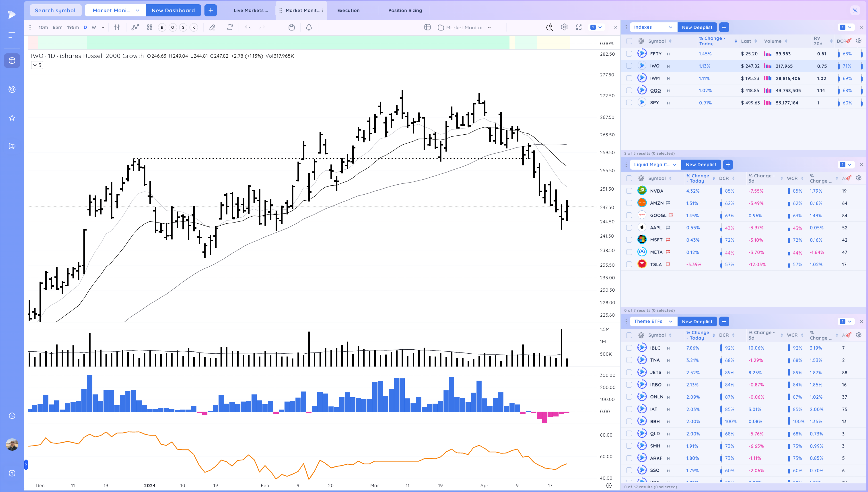Undo the last chart action

click(248, 27)
